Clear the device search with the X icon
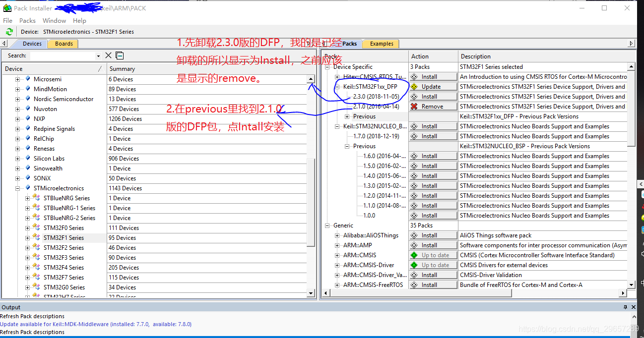 (109, 56)
